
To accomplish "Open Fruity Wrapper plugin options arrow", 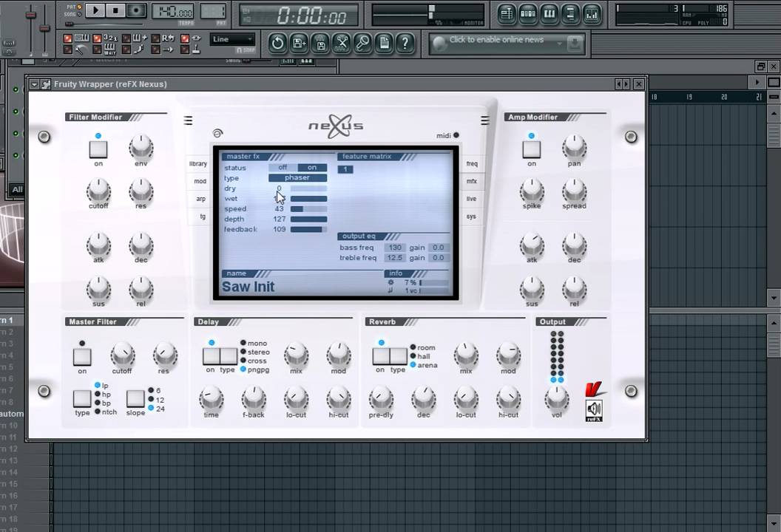I will pos(34,84).
